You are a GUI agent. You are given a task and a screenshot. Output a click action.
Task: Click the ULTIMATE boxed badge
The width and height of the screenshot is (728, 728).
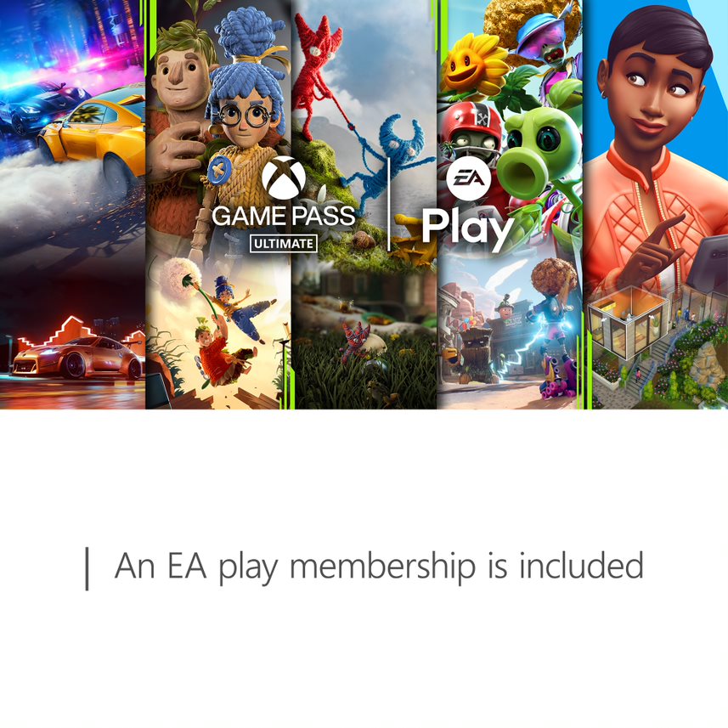(284, 244)
